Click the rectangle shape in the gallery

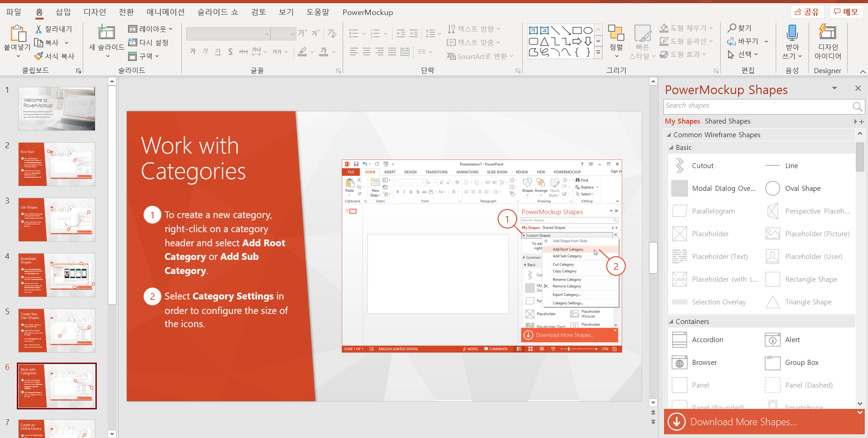tap(577, 30)
